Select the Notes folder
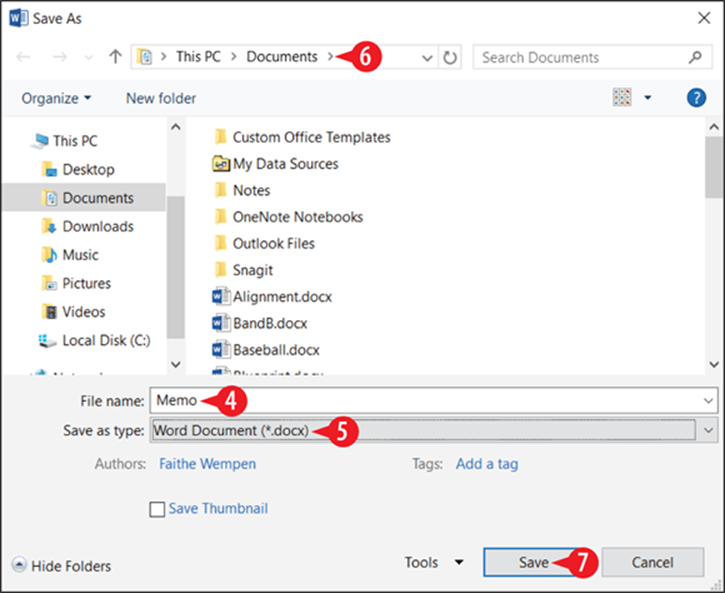Image resolution: width=725 pixels, height=593 pixels. coord(242,190)
